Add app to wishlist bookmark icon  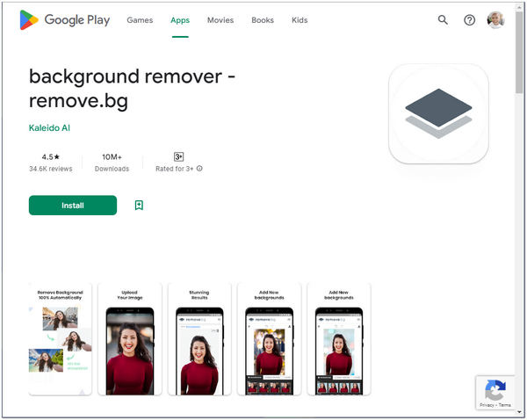coord(139,205)
